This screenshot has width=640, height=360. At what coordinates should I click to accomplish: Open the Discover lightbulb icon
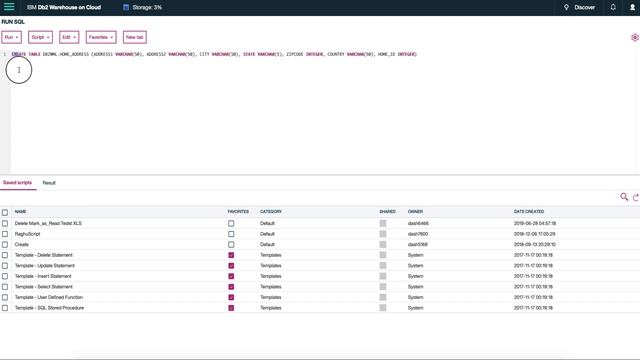pyautogui.click(x=566, y=7)
